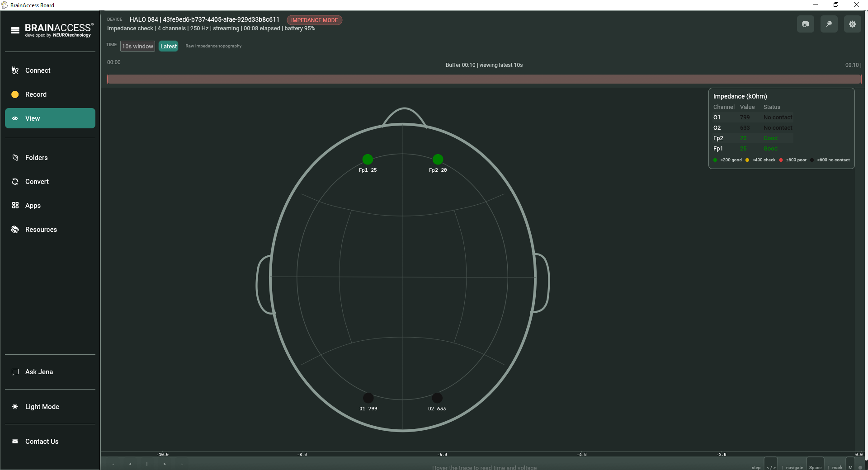Click the Contact Us envelope icon
Screen dimensions: 868x470
pyautogui.click(x=15, y=442)
